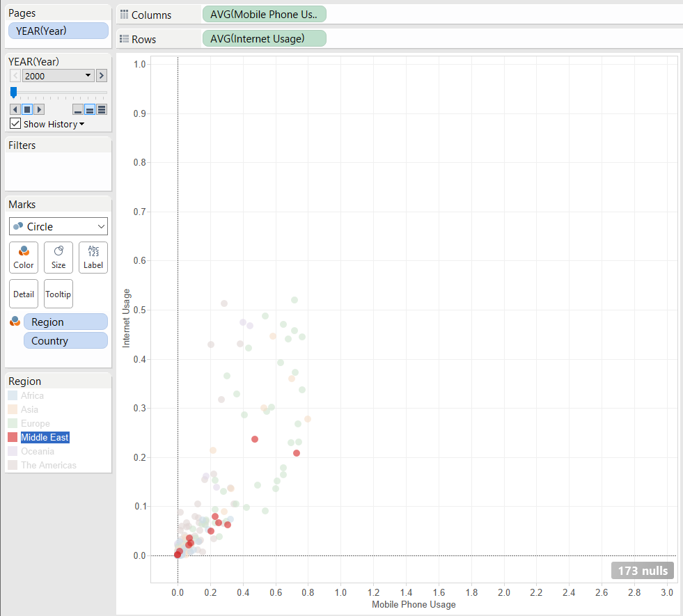Viewport: 683px width, 616px height.
Task: Click AVG(Mobile Phone Usage) column pill
Action: click(x=265, y=15)
